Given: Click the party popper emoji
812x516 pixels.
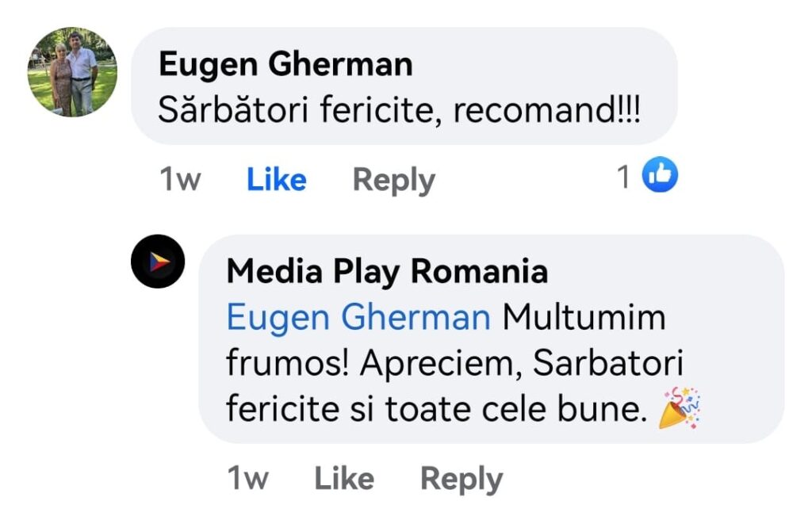Looking at the screenshot, I should 680,409.
